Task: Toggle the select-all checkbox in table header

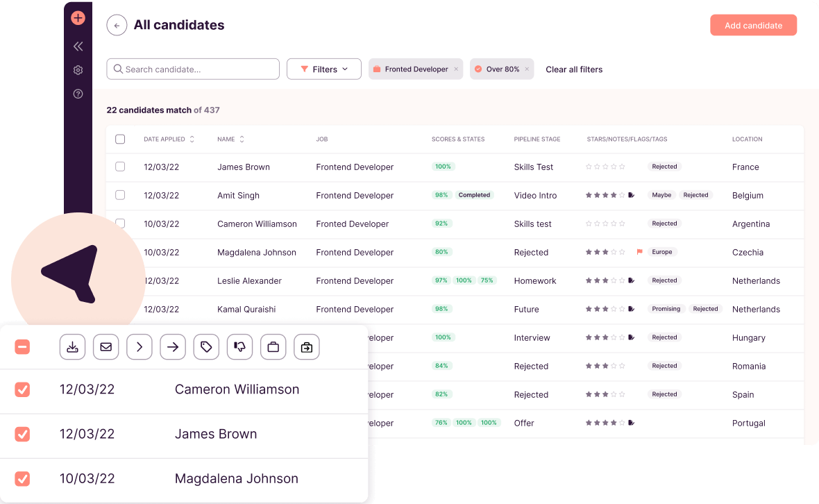Action: coord(120,139)
